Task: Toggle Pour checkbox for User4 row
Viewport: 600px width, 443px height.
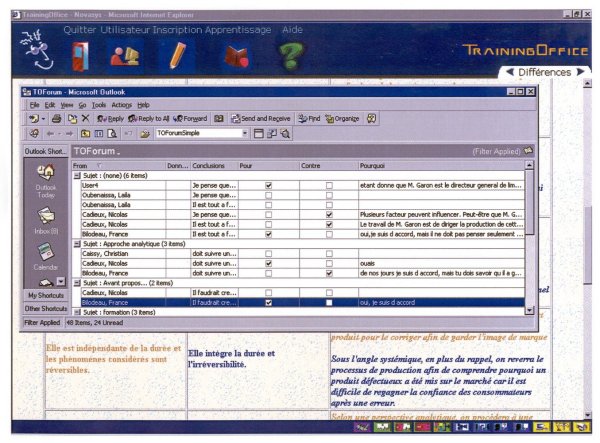Action: [269, 186]
